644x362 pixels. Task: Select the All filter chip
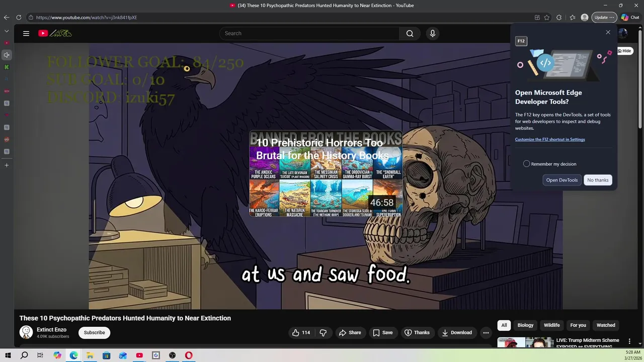[x=504, y=325]
